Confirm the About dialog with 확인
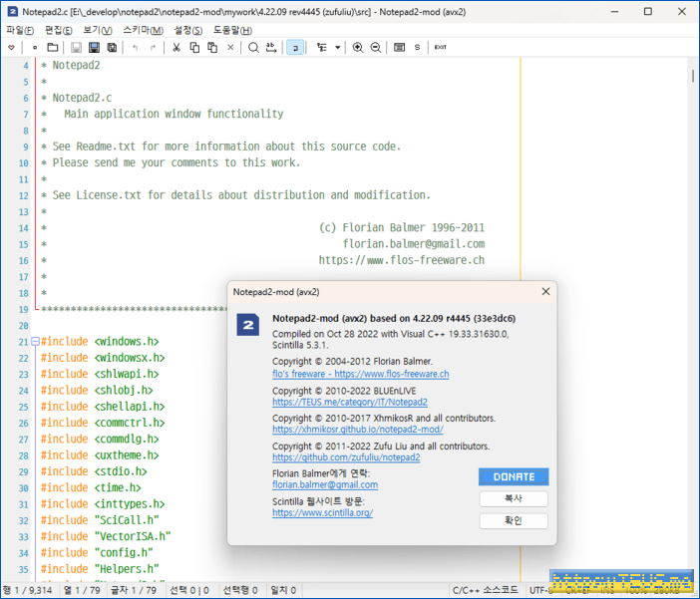This screenshot has width=700, height=599. pyautogui.click(x=514, y=520)
